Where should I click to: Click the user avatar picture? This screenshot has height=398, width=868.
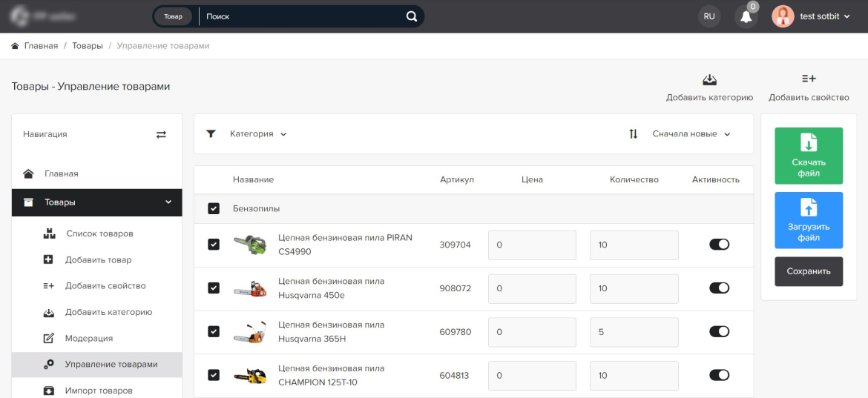click(x=783, y=16)
